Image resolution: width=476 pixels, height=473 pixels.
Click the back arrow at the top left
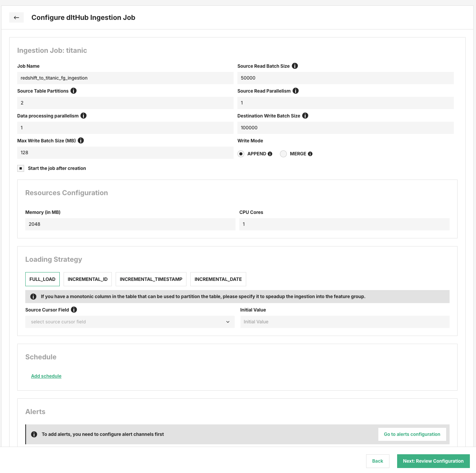[x=16, y=17]
